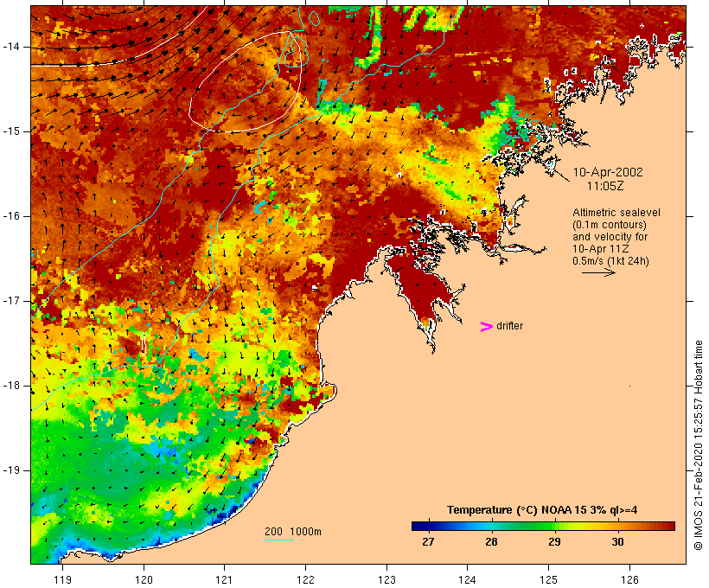Viewport: 709px width, 588px height.
Task: Click latitude axis label -19
Action: pyautogui.click(x=11, y=470)
